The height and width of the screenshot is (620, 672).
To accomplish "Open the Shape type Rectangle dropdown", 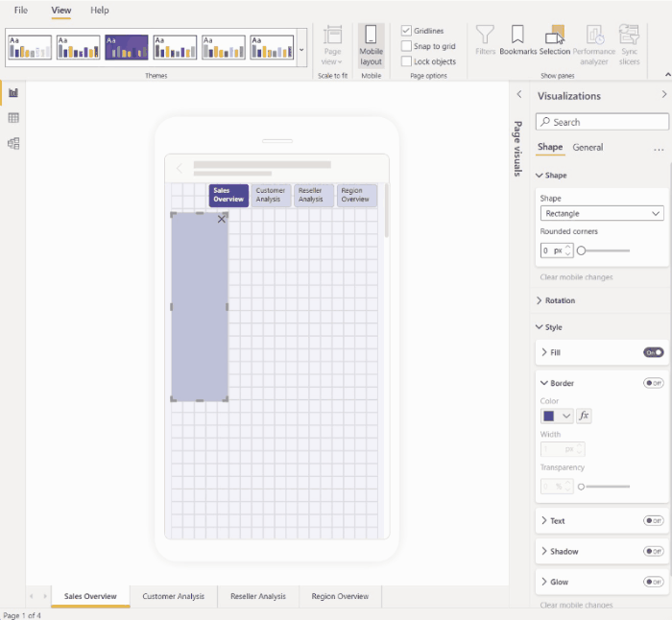I will pos(602,213).
